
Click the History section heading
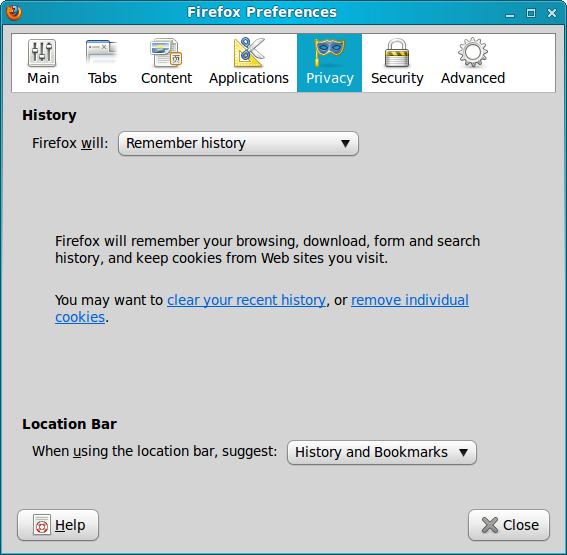click(x=49, y=115)
